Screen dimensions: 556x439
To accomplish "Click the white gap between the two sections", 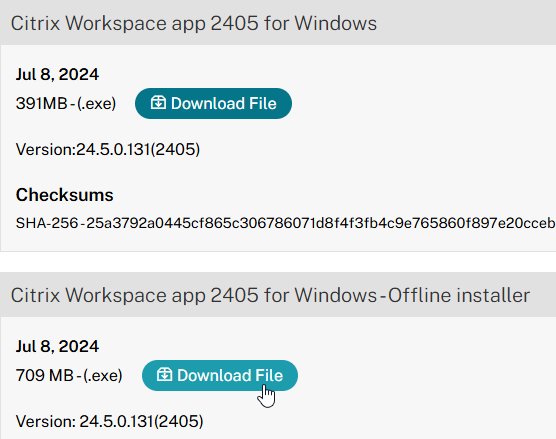I will point(278,262).
